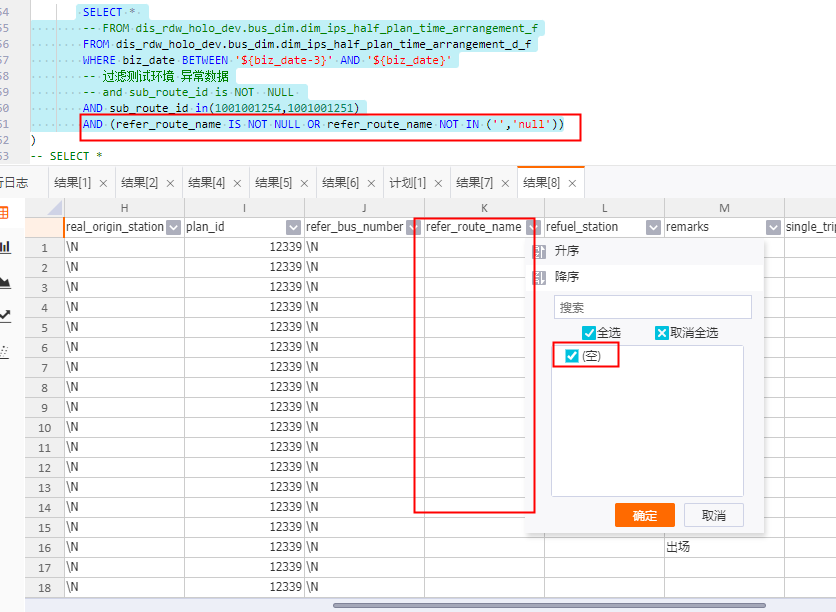Image resolution: width=836 pixels, height=612 pixels.
Task: Select row 16 header in grid
Action: pyautogui.click(x=45, y=547)
